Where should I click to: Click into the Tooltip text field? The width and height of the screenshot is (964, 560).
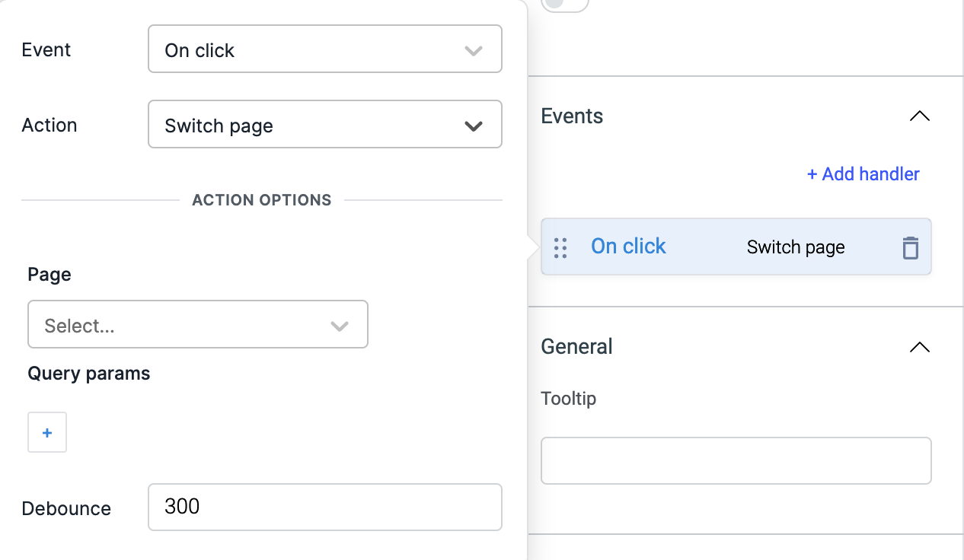click(x=736, y=460)
